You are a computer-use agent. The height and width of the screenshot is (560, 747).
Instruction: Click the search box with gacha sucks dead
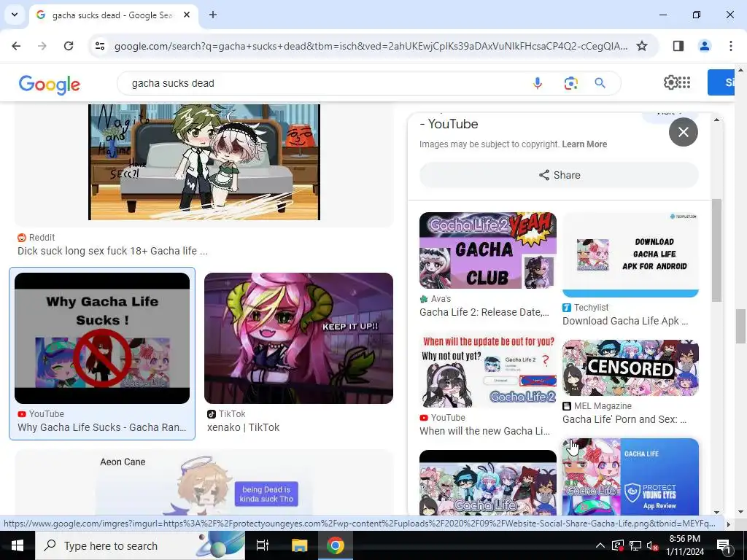pos(324,83)
